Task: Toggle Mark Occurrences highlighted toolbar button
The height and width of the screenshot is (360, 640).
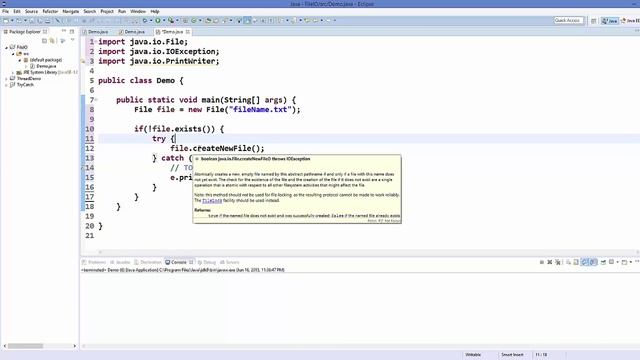Action: pos(247,20)
